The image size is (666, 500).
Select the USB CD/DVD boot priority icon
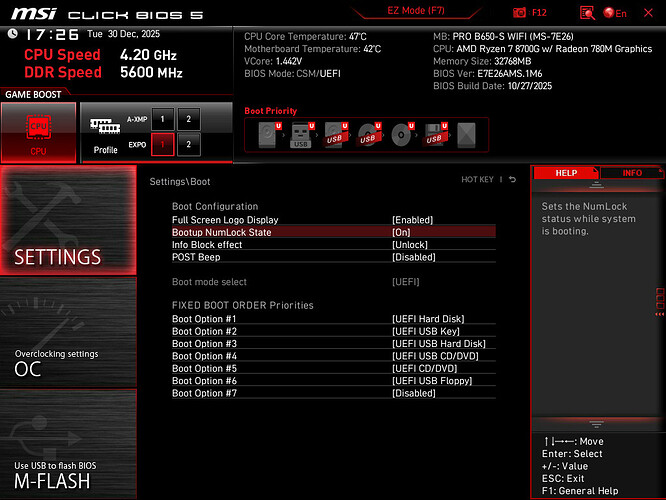[x=369, y=135]
